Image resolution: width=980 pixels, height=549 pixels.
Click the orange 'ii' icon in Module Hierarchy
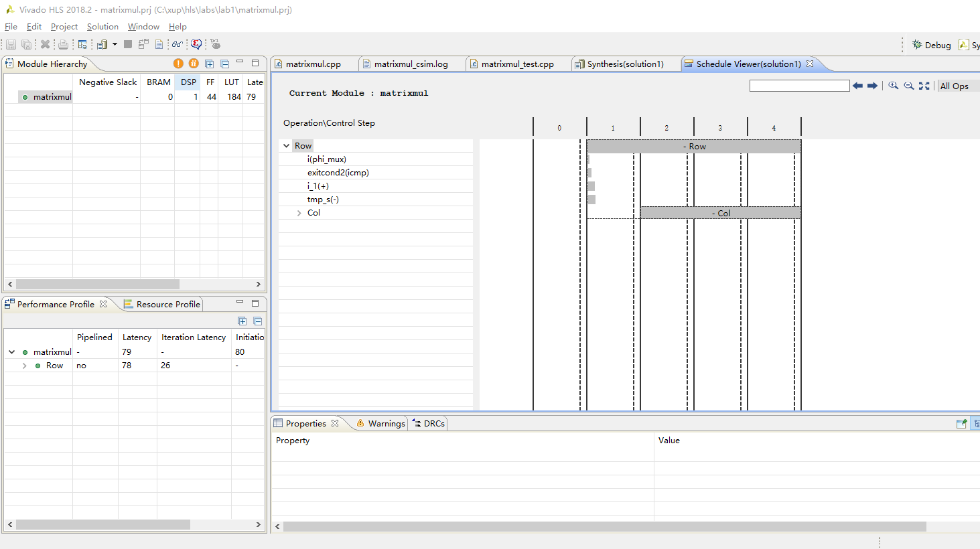tap(194, 64)
